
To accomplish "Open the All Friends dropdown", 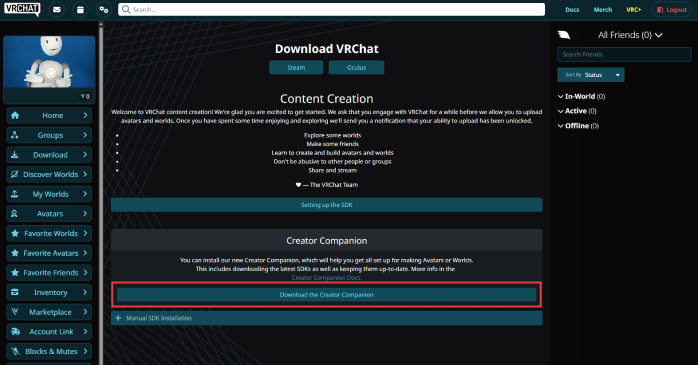I will 630,35.
